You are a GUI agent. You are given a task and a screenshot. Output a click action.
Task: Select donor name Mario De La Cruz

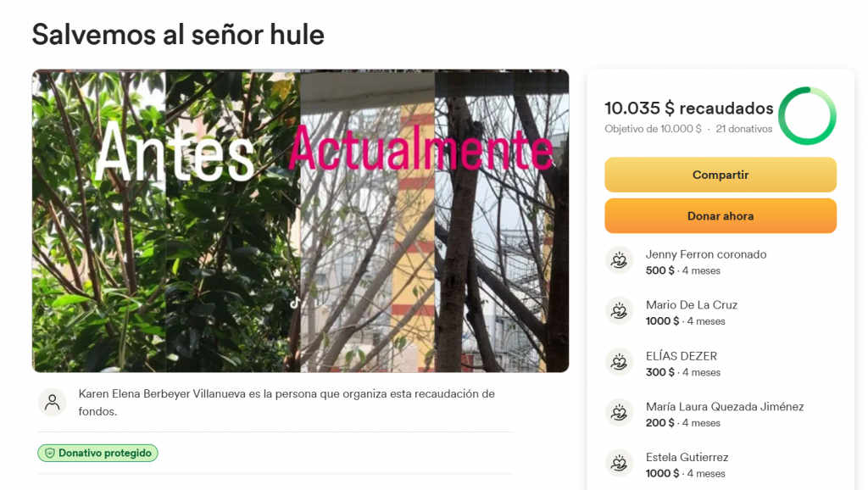692,305
